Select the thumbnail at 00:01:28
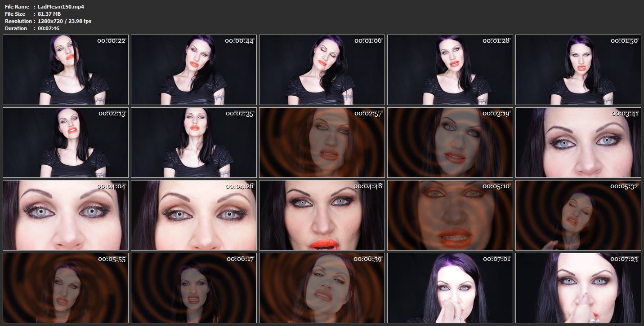Viewport: 644px width, 326px height. (450, 70)
